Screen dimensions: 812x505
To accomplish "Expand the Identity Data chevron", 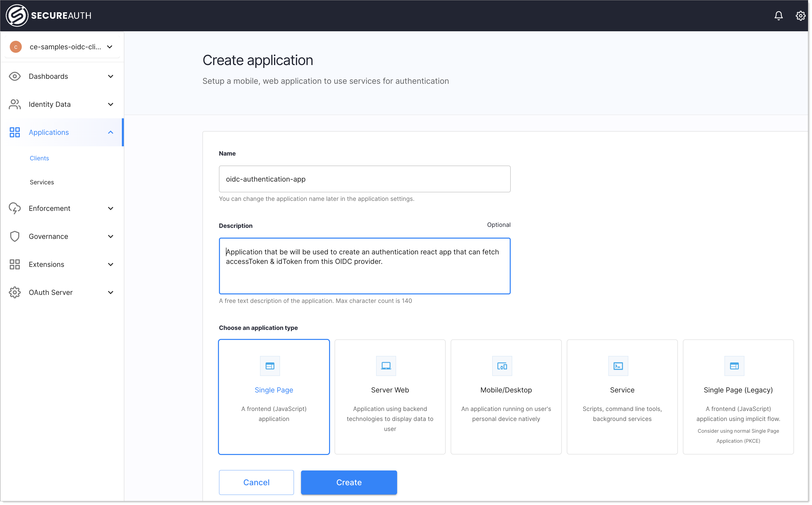I will [x=111, y=105].
